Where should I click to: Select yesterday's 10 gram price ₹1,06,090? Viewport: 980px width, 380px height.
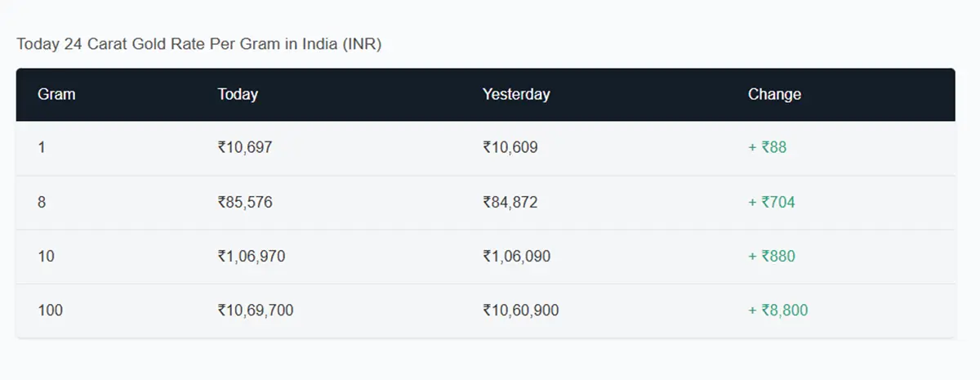517,257
